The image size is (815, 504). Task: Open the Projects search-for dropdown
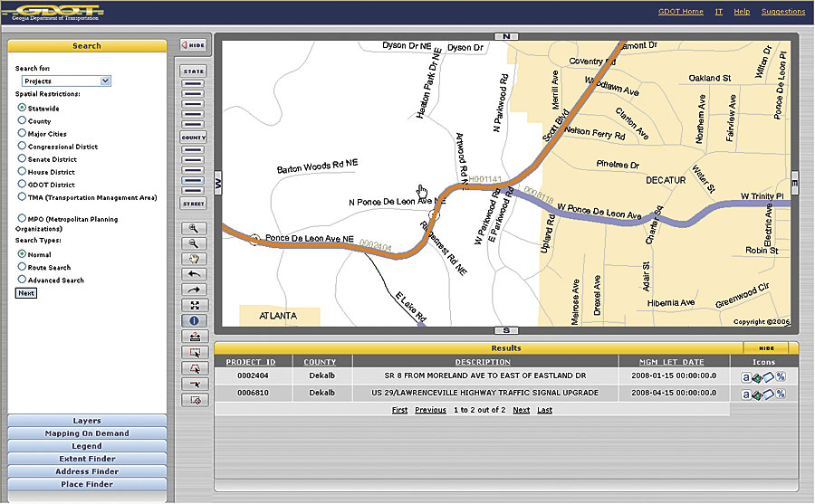coord(66,81)
